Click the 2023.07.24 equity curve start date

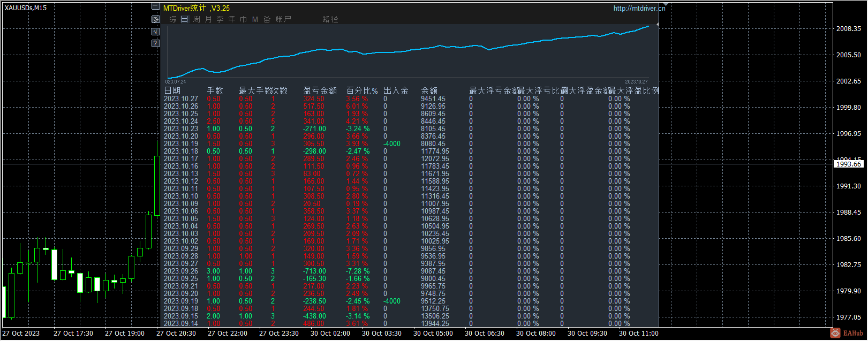(176, 82)
